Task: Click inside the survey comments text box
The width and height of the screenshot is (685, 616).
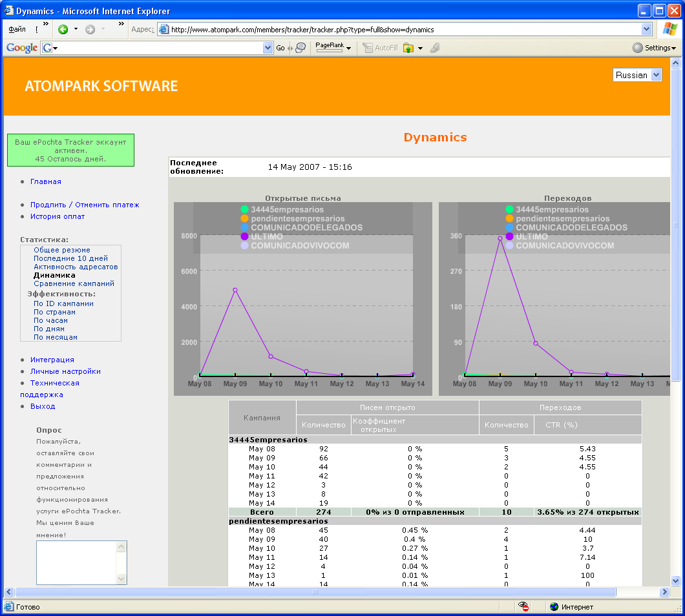Action: pyautogui.click(x=76, y=562)
